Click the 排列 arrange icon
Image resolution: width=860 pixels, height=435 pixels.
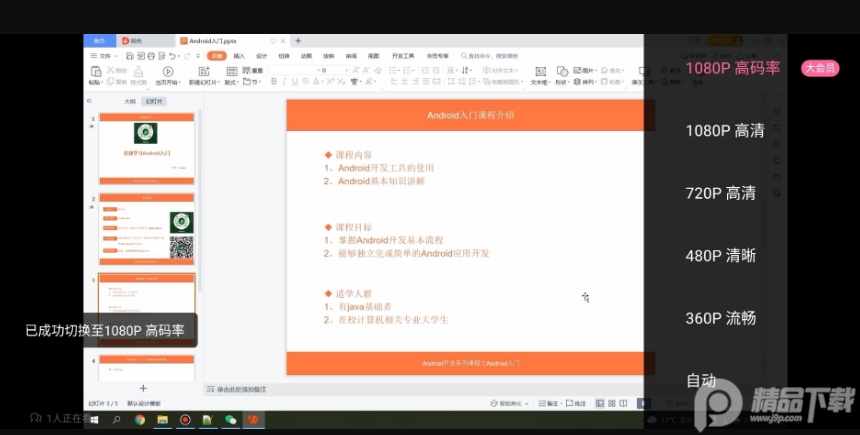tap(577, 82)
